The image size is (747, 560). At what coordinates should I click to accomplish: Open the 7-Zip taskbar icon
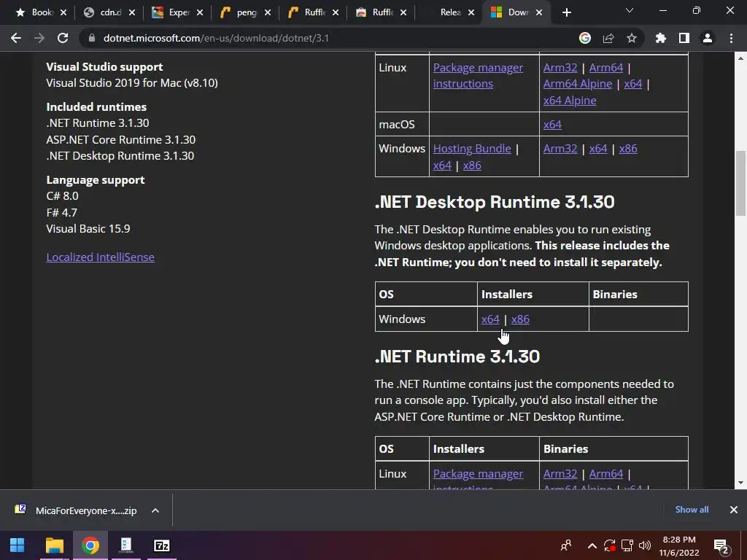pyautogui.click(x=161, y=545)
